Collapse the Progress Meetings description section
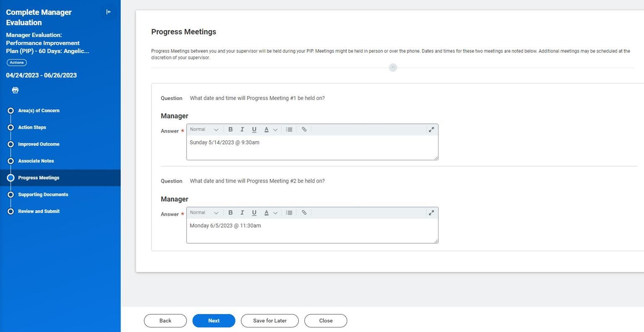The width and height of the screenshot is (644, 332). [x=393, y=67]
